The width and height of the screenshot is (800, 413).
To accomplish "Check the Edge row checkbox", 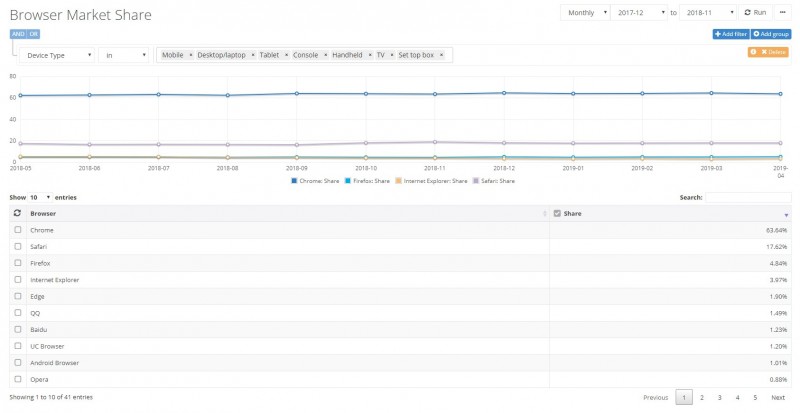I will tap(18, 296).
